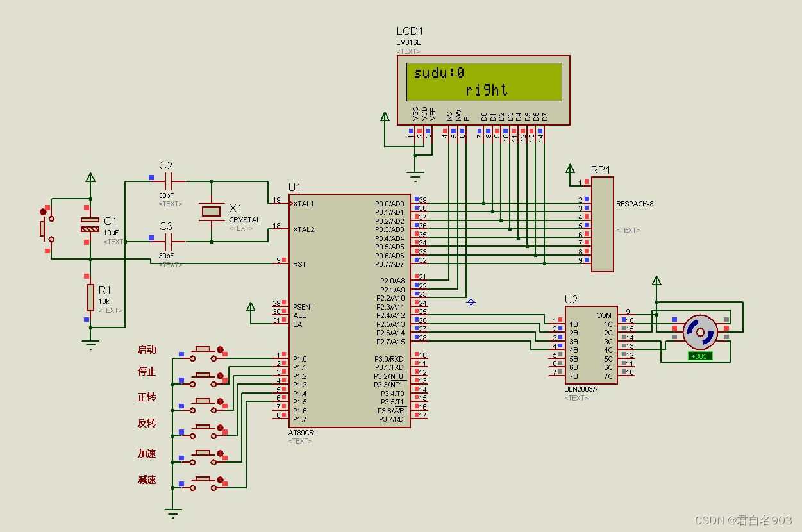802x532 pixels.
Task: Click the 减速 label
Action: [147, 480]
